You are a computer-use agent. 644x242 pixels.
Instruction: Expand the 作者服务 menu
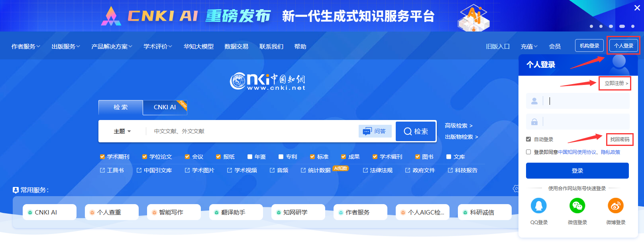pyautogui.click(x=26, y=47)
